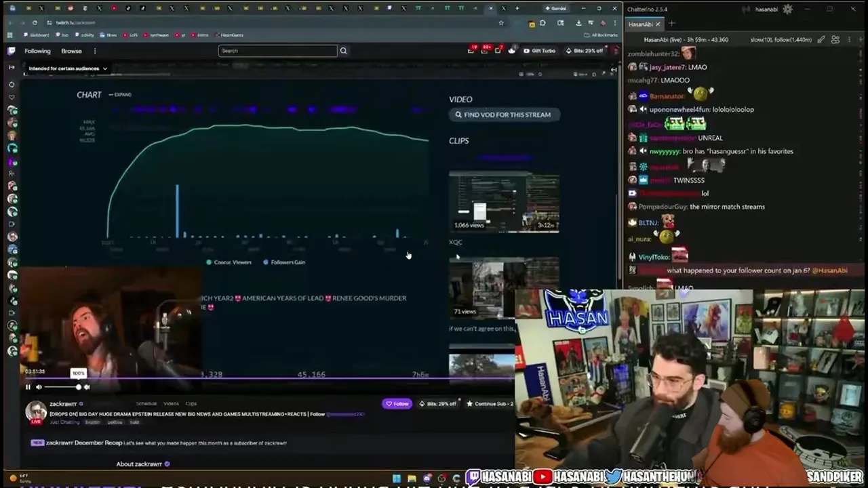
Task: Collapse the left followed-channels sidebar arrow
Action: (x=12, y=67)
